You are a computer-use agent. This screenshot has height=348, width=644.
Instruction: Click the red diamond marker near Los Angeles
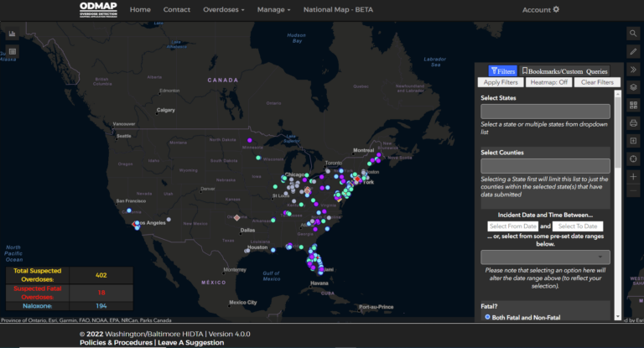134,225
